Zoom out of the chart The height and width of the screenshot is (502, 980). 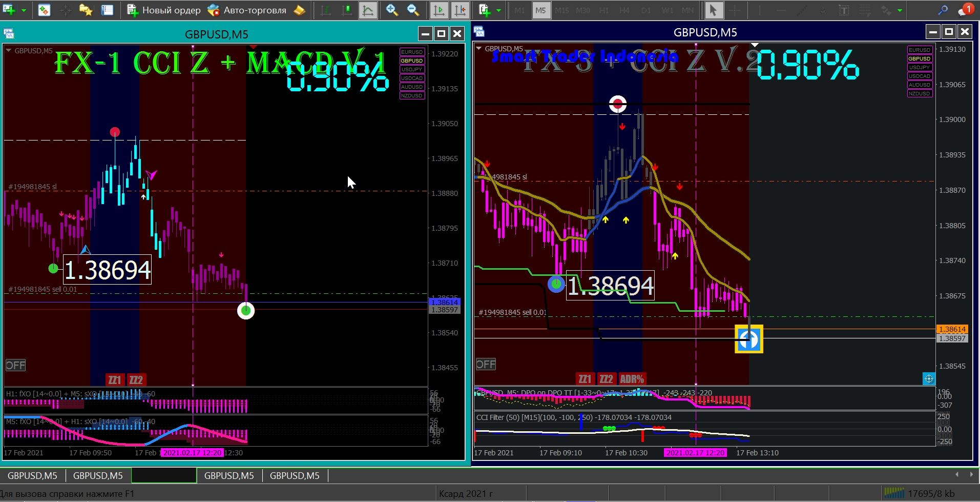(x=413, y=10)
